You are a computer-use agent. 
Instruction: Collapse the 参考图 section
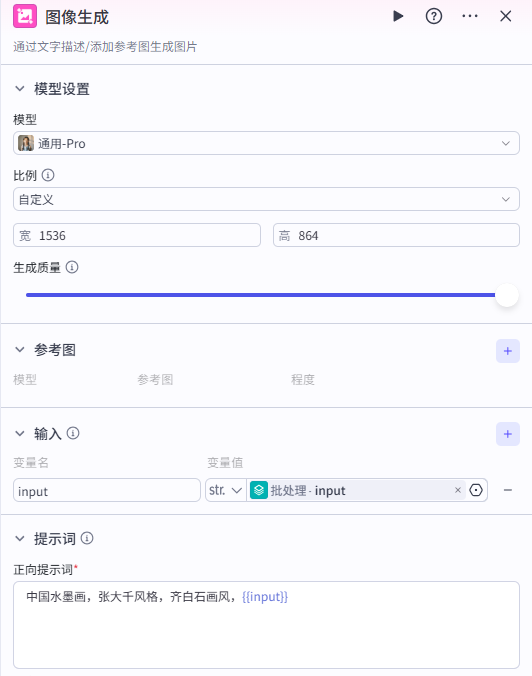pyautogui.click(x=20, y=350)
